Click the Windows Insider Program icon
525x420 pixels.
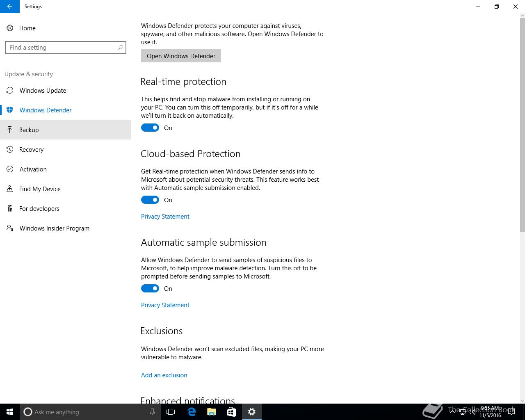point(10,228)
